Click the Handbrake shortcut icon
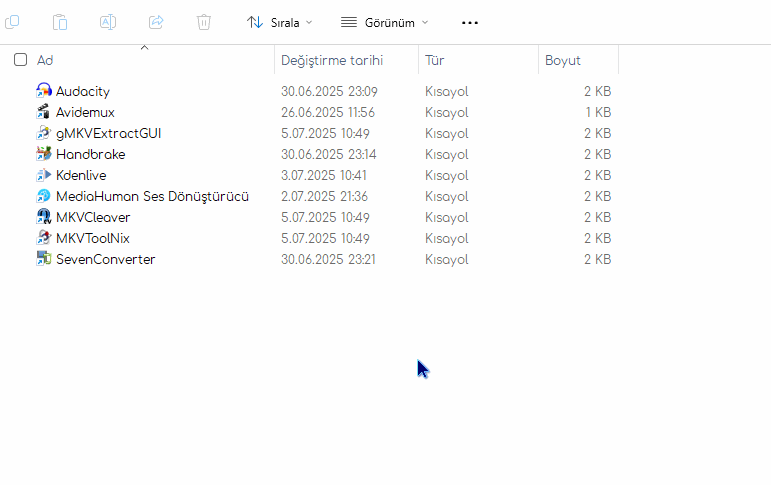Image resolution: width=771 pixels, height=485 pixels. [x=44, y=154]
